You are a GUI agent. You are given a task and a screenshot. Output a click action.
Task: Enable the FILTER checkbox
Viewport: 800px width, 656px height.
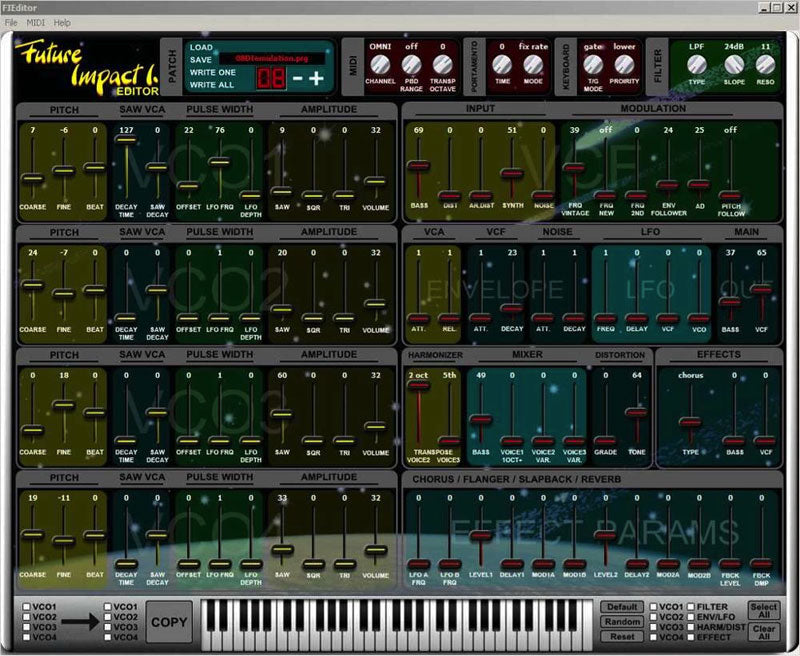(691, 607)
